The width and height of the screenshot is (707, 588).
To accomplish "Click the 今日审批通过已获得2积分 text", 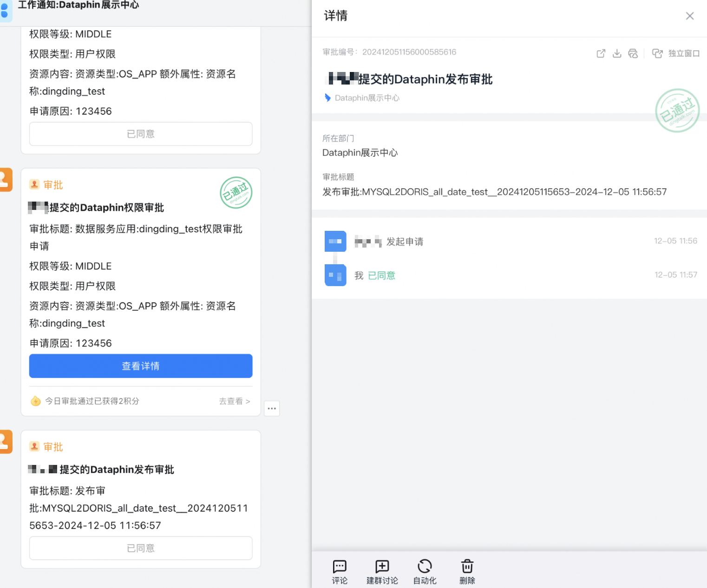I will click(x=92, y=401).
